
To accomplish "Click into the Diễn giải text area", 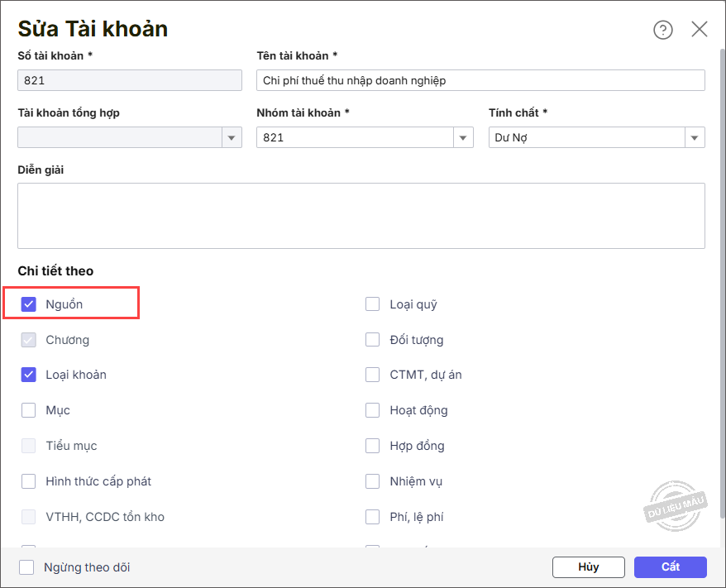I will pyautogui.click(x=361, y=216).
